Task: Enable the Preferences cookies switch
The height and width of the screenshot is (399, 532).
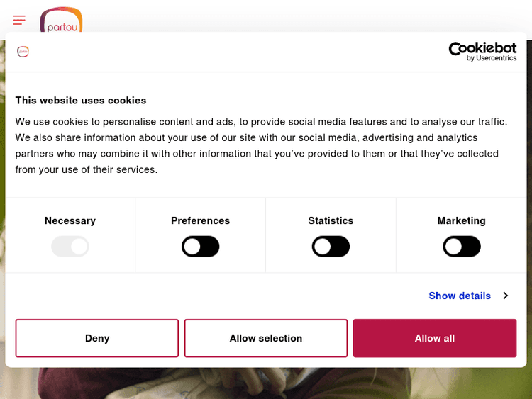Action: tap(201, 247)
